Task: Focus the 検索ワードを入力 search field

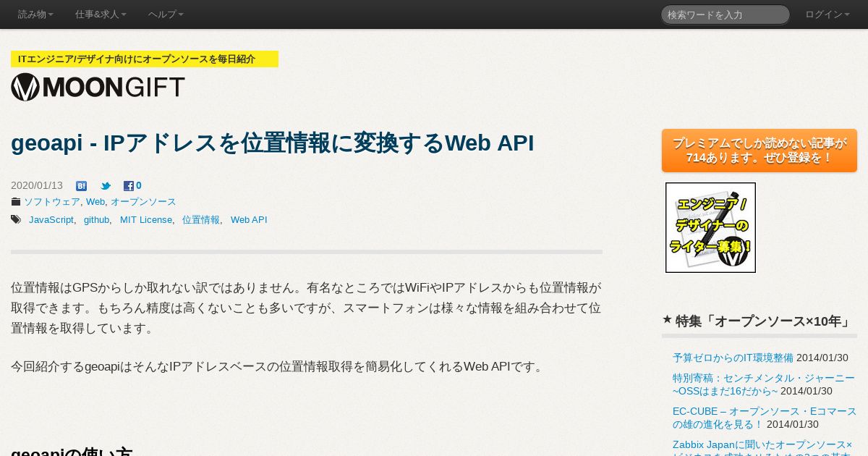Action: click(x=726, y=14)
